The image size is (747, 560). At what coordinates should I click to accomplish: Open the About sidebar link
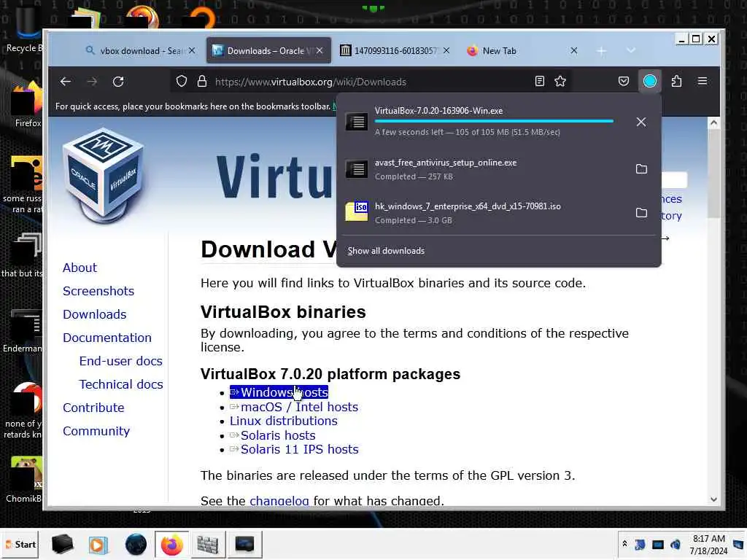80,268
